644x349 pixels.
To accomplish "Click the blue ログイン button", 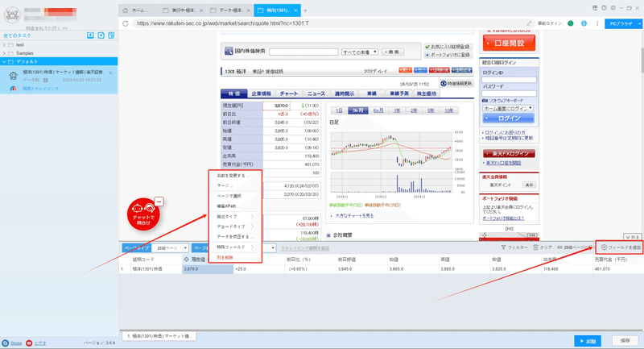I will click(x=509, y=118).
